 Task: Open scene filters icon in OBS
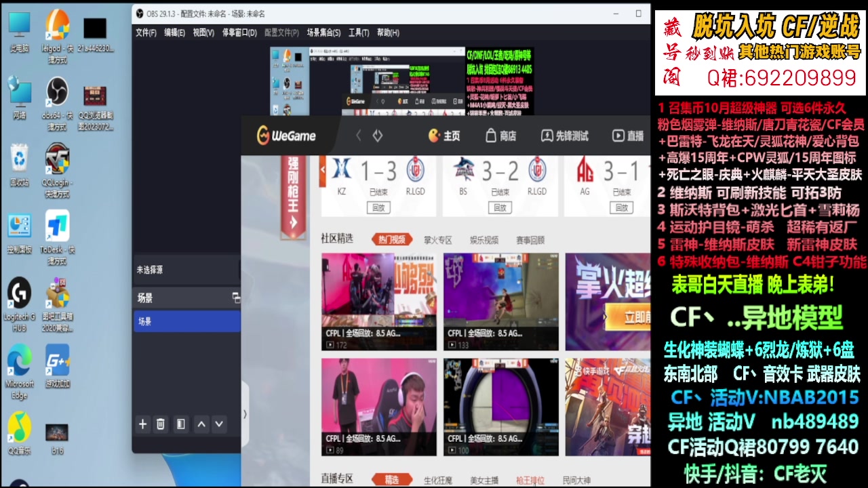pyautogui.click(x=180, y=424)
